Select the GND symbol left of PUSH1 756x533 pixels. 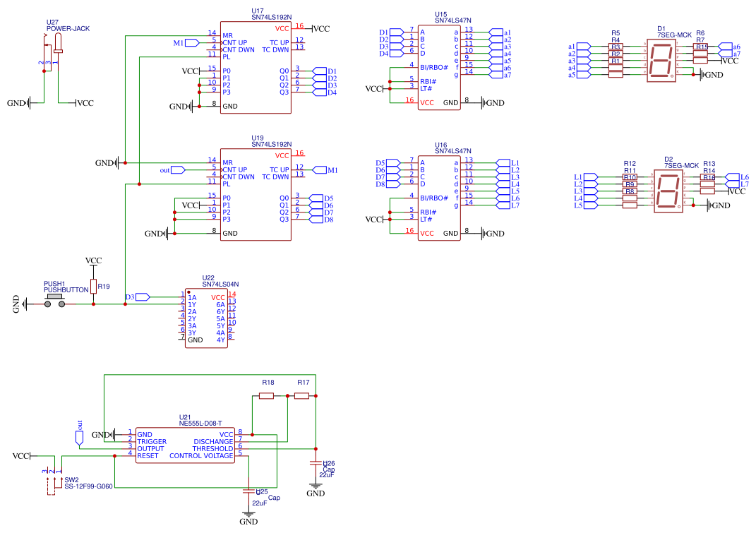coord(20,304)
